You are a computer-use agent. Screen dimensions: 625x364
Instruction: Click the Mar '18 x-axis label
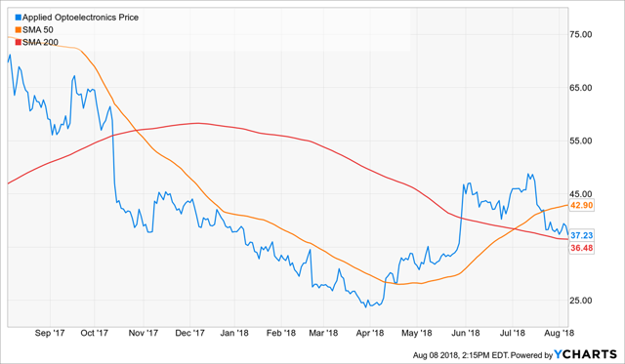pyautogui.click(x=323, y=333)
